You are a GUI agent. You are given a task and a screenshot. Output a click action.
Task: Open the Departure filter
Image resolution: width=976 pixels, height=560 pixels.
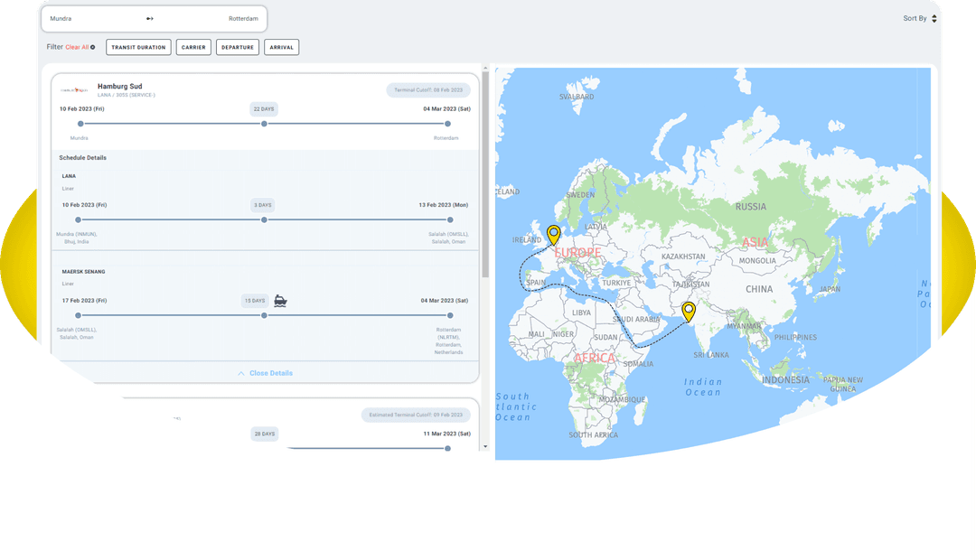coord(238,47)
